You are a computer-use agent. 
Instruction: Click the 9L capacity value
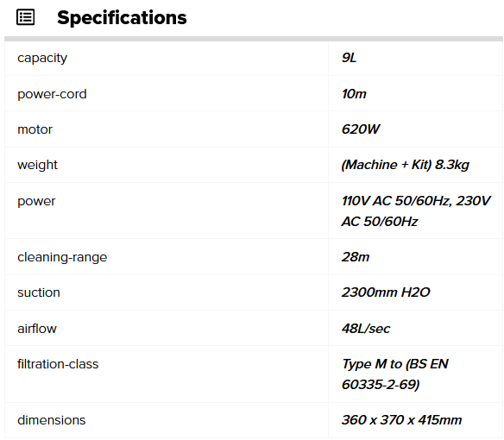(x=349, y=58)
